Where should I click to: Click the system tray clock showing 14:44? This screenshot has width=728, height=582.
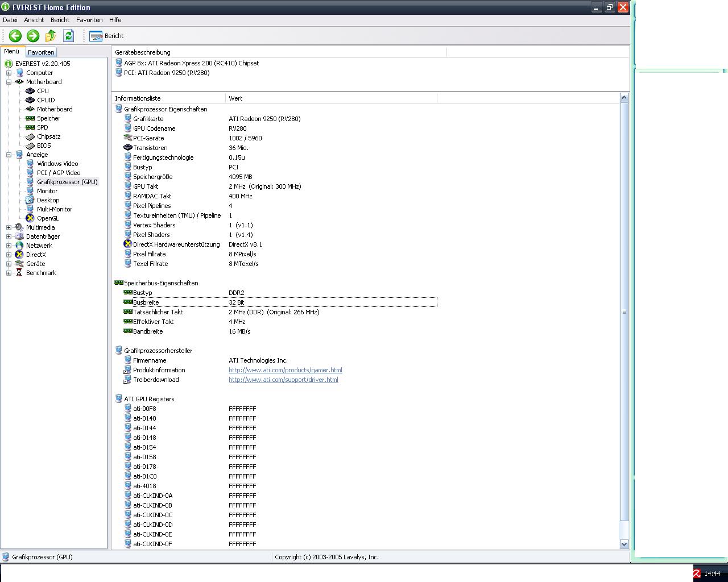tap(712, 574)
